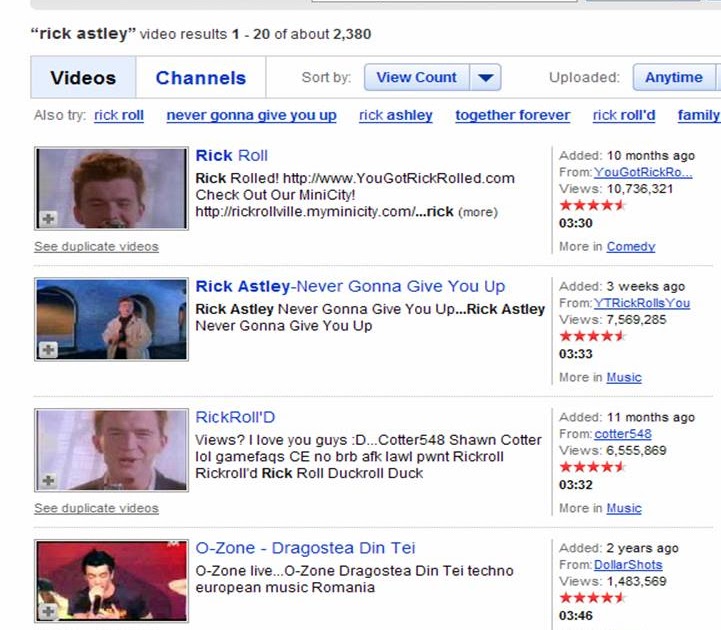Play Rick Astley-Never Gonna Give You Up thumbnail
The width and height of the screenshot is (721, 630).
coord(111,319)
